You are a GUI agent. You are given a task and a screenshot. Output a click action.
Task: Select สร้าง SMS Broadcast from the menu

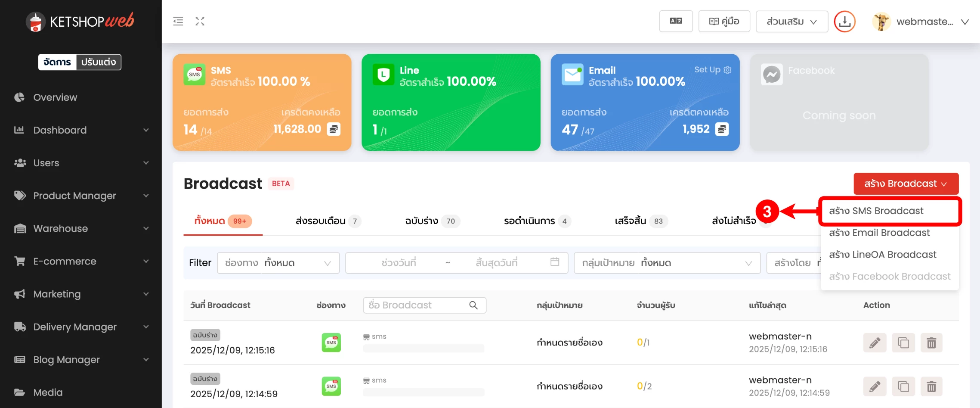(x=876, y=211)
